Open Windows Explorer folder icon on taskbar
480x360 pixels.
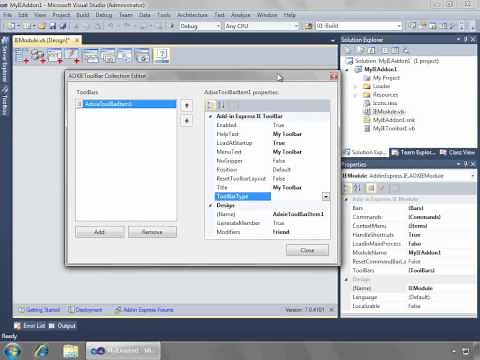click(71, 351)
